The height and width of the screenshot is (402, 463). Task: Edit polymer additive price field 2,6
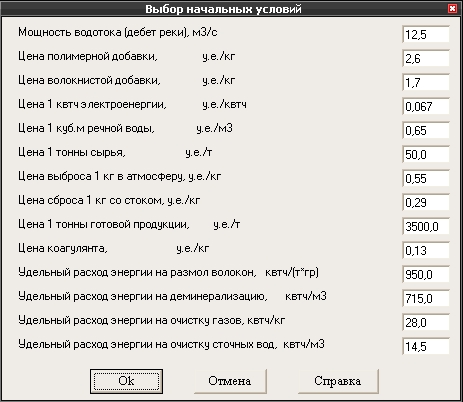point(426,58)
